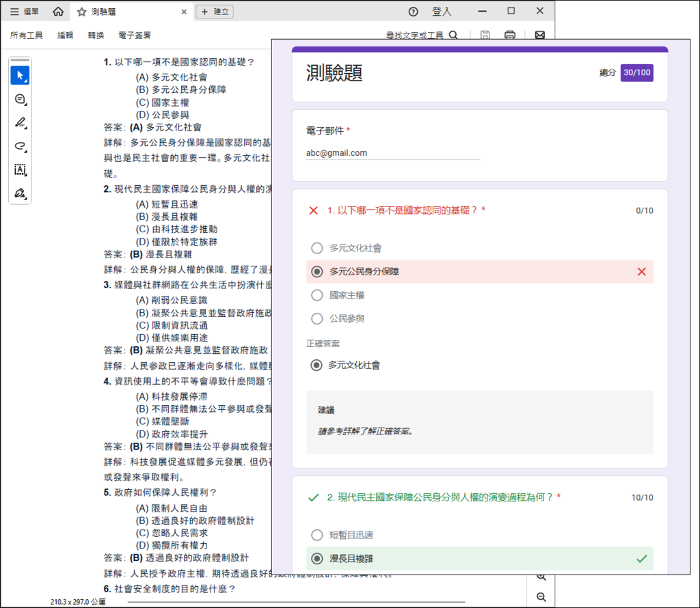Click the 10/10 score text
This screenshot has width=700, height=608.
(x=642, y=497)
